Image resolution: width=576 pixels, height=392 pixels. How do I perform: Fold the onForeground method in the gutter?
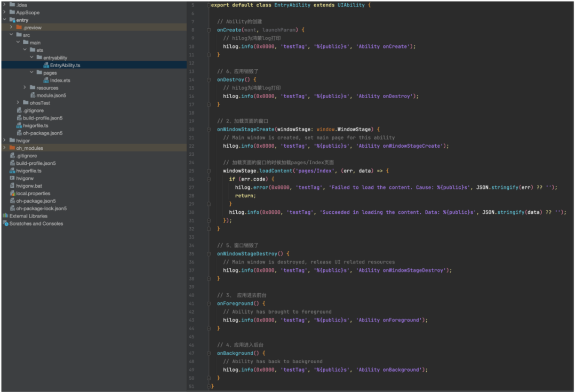[x=209, y=303]
